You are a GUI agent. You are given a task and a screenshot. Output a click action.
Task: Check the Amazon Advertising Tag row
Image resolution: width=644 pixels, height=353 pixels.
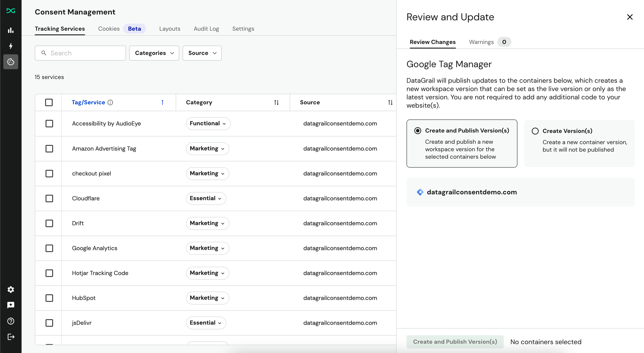click(x=49, y=149)
